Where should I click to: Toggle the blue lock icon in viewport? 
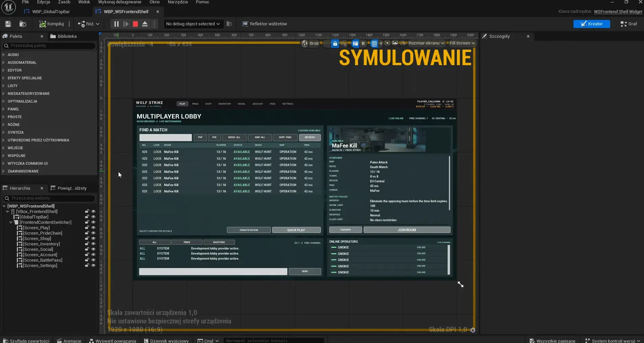pos(335,44)
